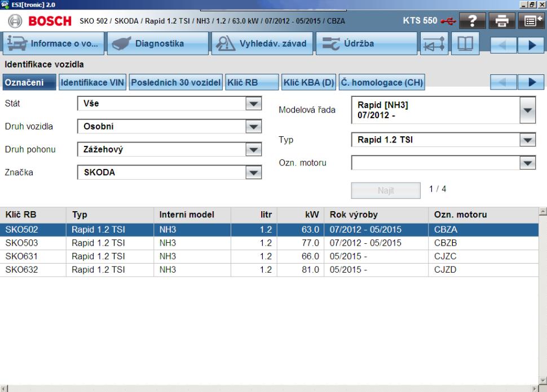547x392 pixels.
Task: Switch to Č. homologace (CH) tab
Action: click(x=382, y=83)
